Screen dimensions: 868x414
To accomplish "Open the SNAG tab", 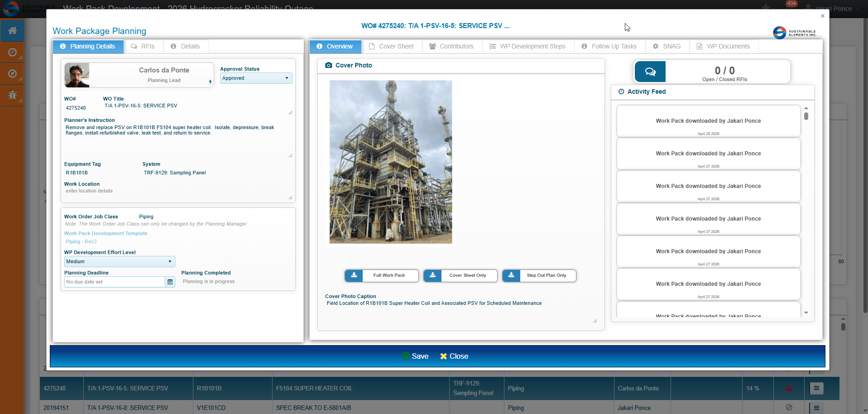I will tap(667, 46).
